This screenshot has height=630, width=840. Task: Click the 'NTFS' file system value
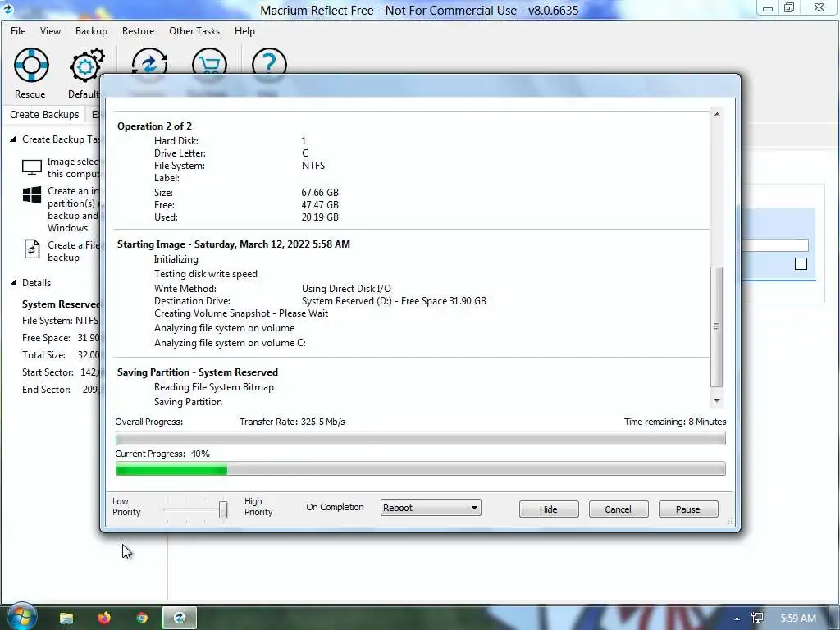[313, 166]
